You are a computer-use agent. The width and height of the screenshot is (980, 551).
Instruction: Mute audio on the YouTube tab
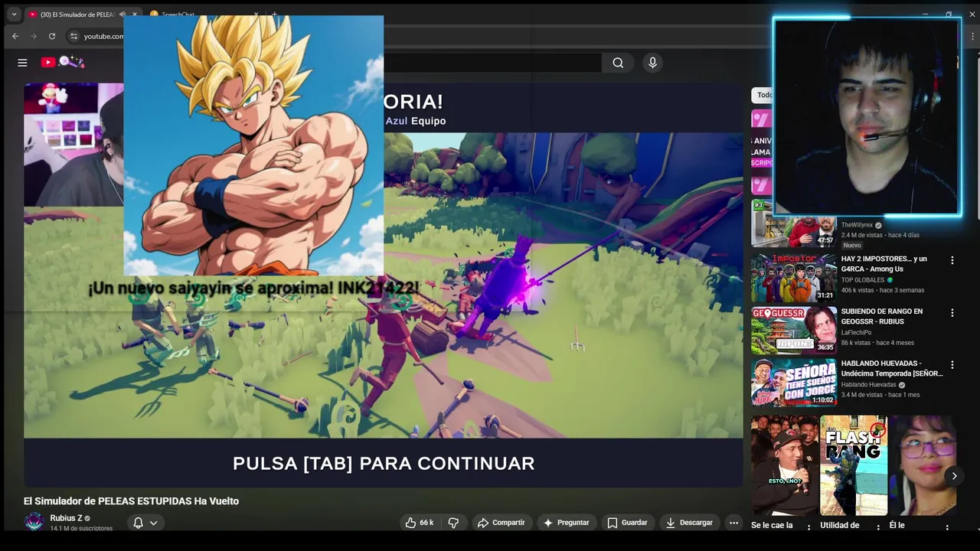pyautogui.click(x=122, y=15)
